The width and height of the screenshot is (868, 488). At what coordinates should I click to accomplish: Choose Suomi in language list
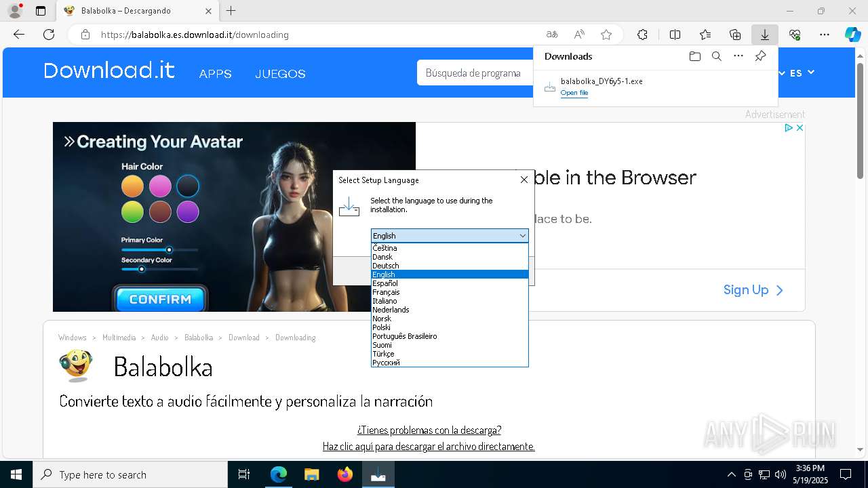pyautogui.click(x=450, y=345)
